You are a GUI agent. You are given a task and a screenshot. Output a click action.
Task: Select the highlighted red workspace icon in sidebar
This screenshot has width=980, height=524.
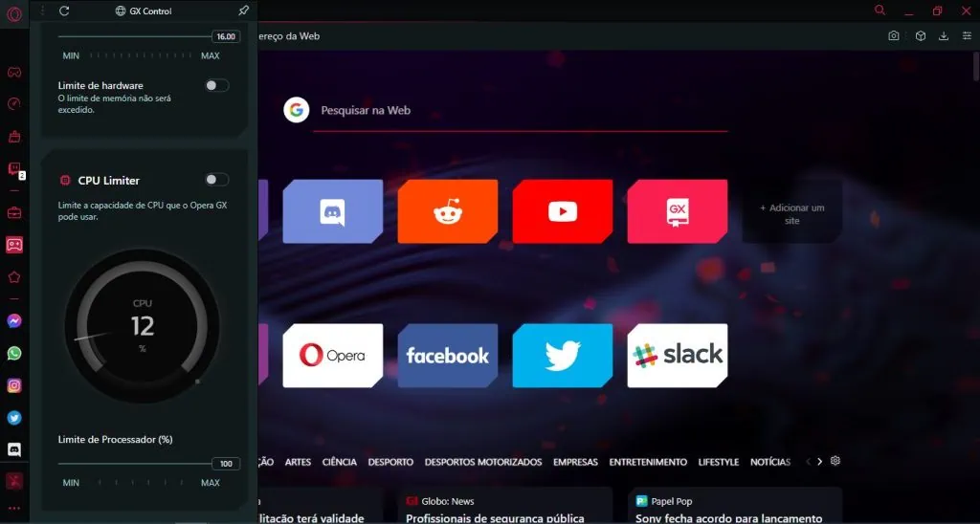pyautogui.click(x=14, y=245)
